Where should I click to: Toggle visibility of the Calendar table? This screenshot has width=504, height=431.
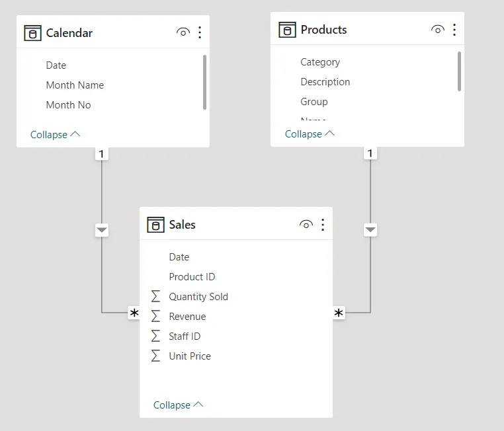[x=183, y=32]
